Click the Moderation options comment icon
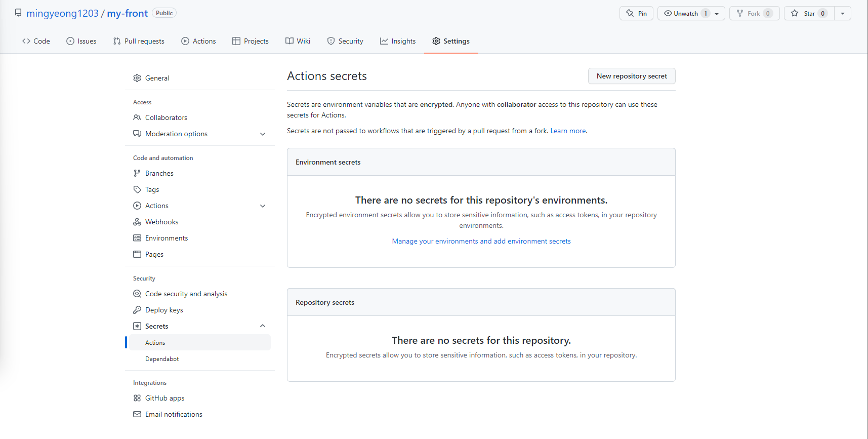Image resolution: width=868 pixels, height=439 pixels. click(137, 134)
